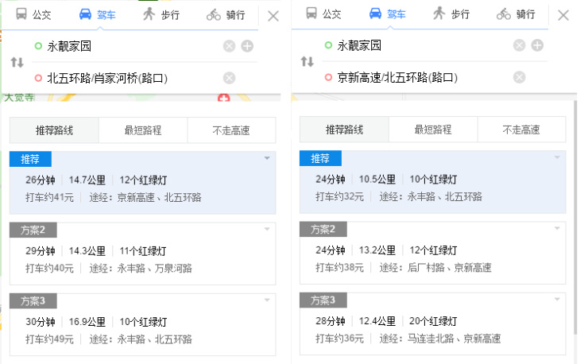Expand the 推荐 route details in left panel
The height and width of the screenshot is (364, 588).
click(x=267, y=158)
